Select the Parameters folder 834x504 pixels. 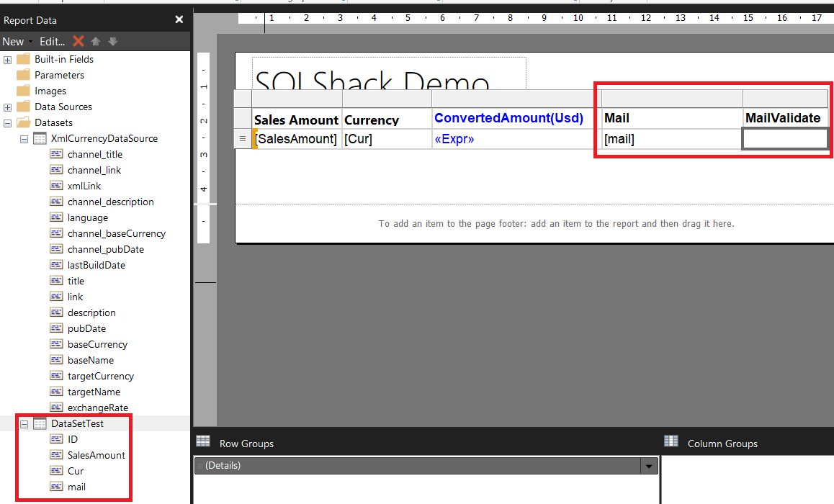[x=59, y=75]
